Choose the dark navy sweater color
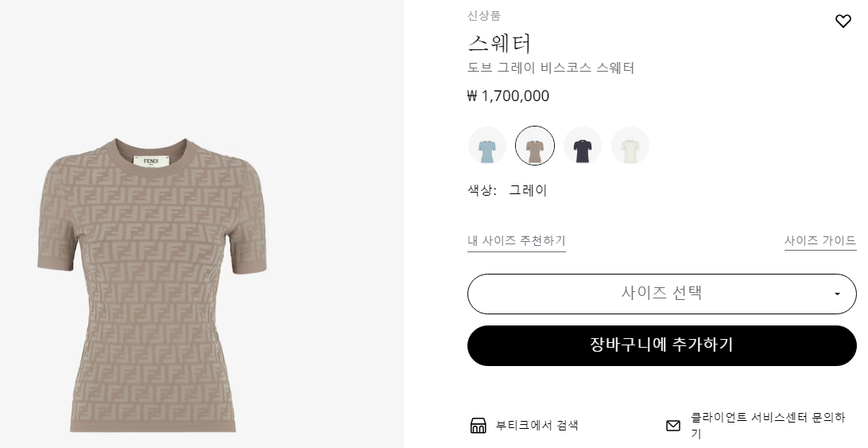The width and height of the screenshot is (868, 448). (583, 146)
